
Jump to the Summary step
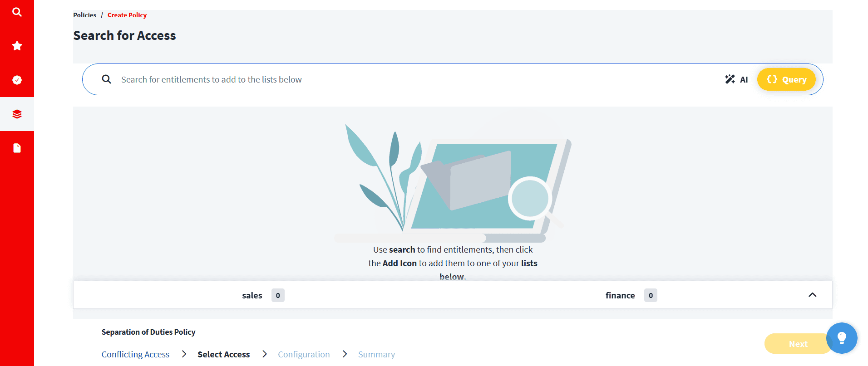tap(376, 354)
